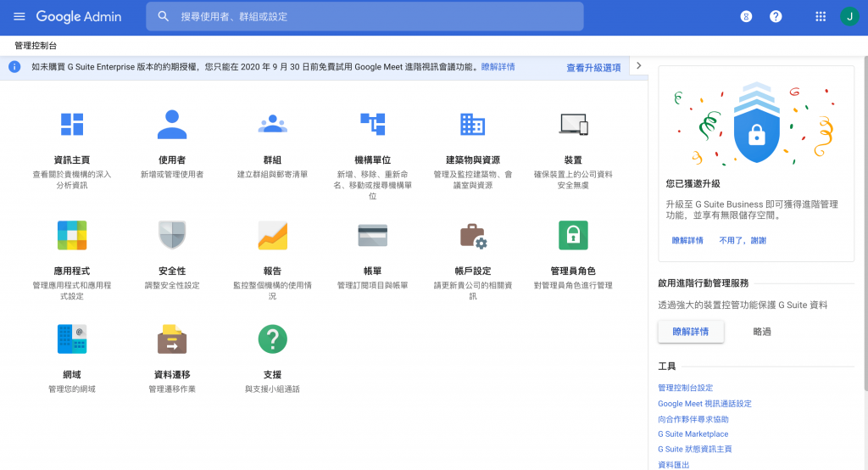Collapse the side panel with chevron arrow

tap(639, 66)
